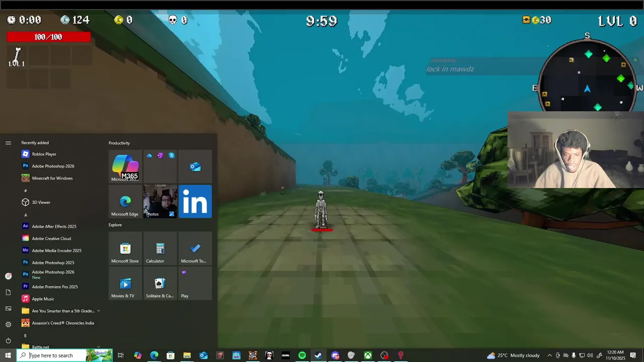Click the Productivity group heading

pyautogui.click(x=119, y=143)
